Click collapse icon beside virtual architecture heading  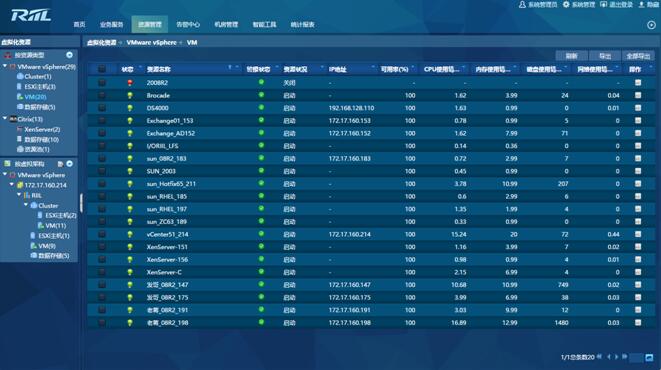70,164
